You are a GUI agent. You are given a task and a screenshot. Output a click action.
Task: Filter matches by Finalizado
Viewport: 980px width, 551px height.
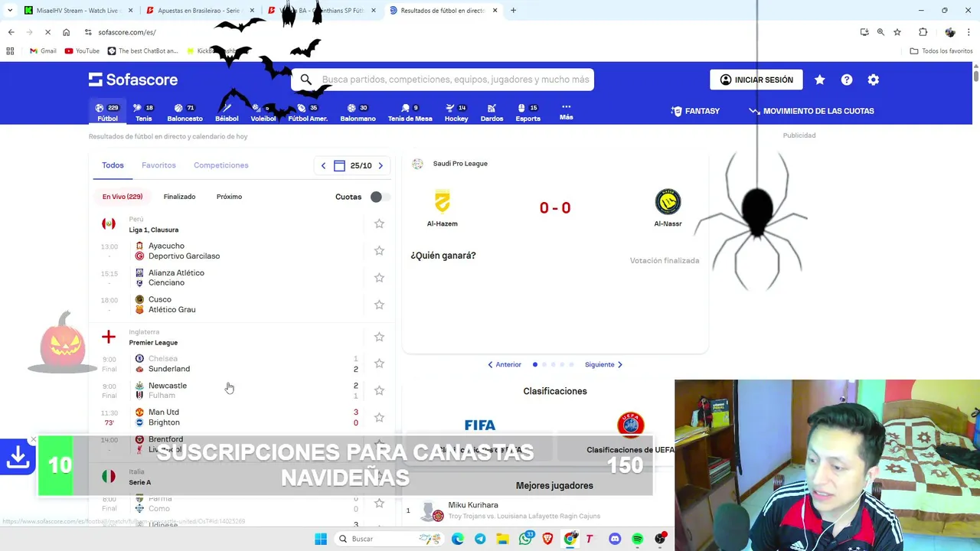click(179, 197)
